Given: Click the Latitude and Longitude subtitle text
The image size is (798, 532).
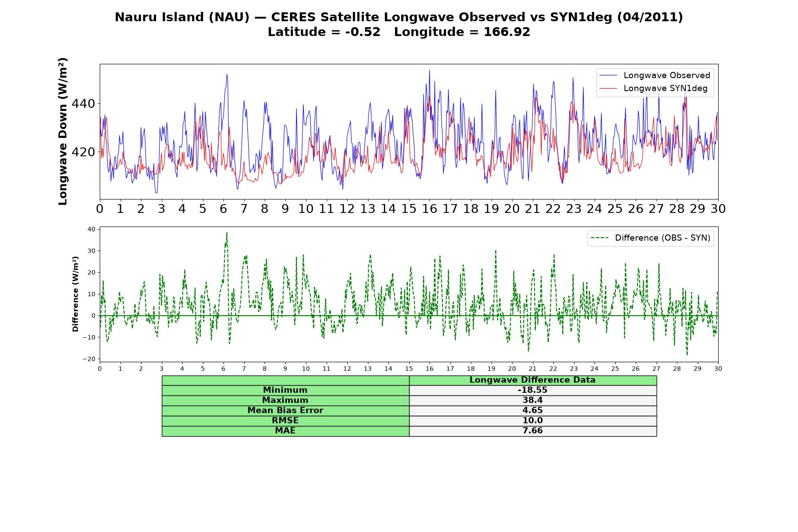Looking at the screenshot, I should (x=399, y=32).
